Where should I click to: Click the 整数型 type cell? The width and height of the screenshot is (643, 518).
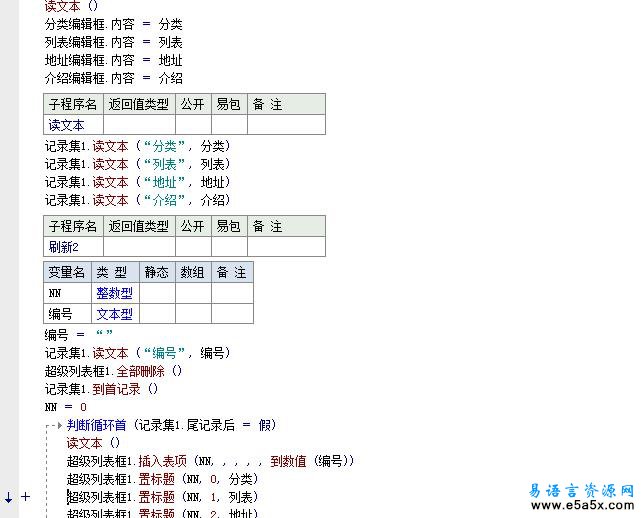click(x=115, y=293)
